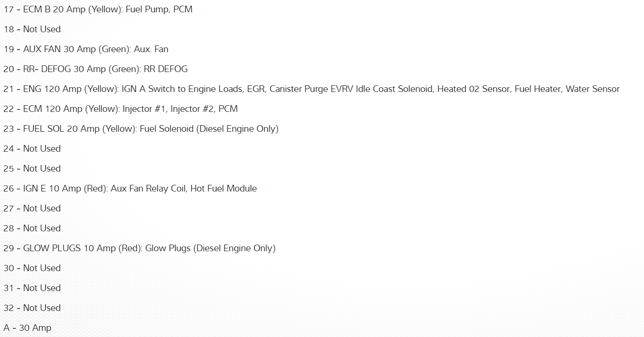Click the fuse 17 ECM B line

point(98,9)
